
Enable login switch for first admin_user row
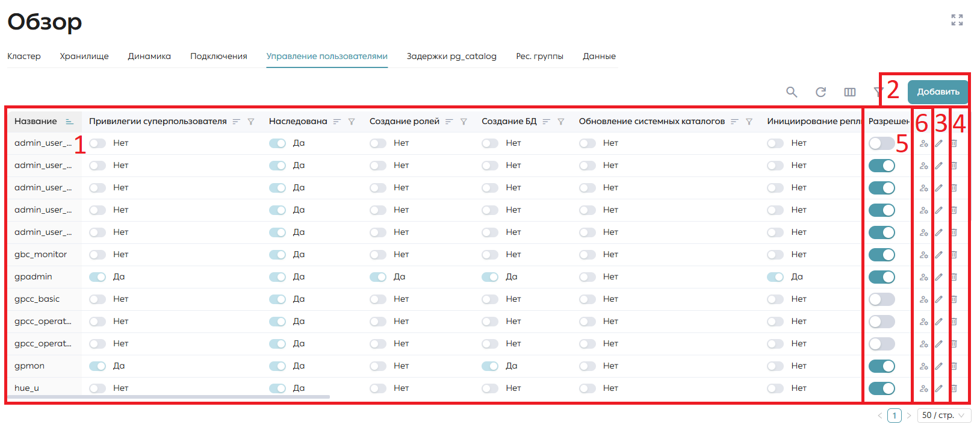(x=882, y=143)
